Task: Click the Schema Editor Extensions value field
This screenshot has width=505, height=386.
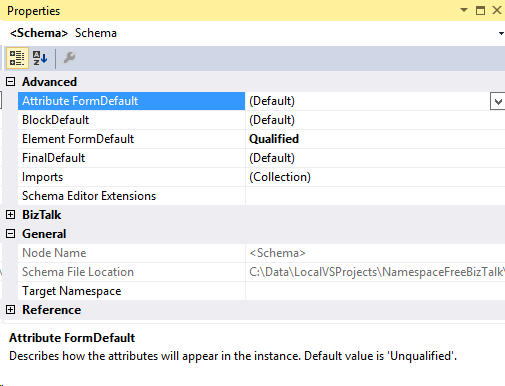Action: click(x=375, y=196)
